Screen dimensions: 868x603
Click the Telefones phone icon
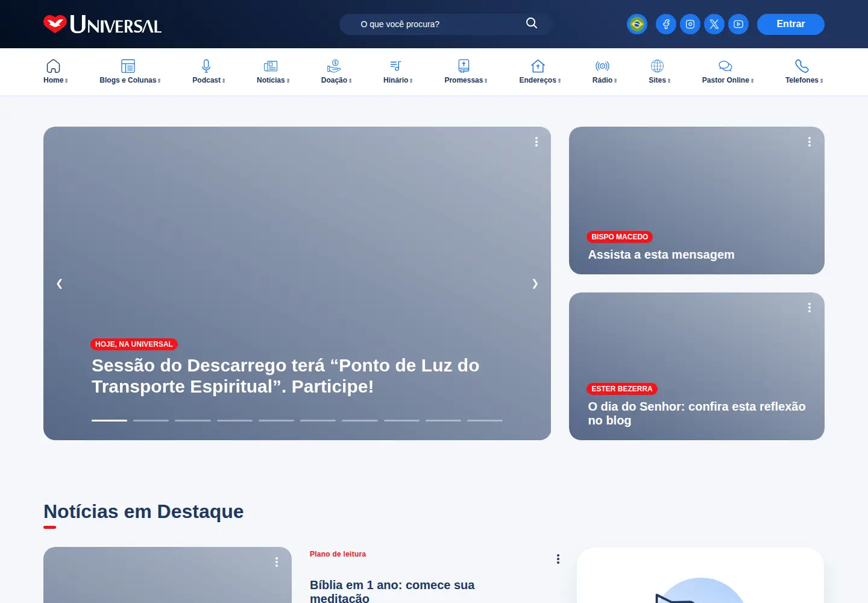(x=802, y=66)
